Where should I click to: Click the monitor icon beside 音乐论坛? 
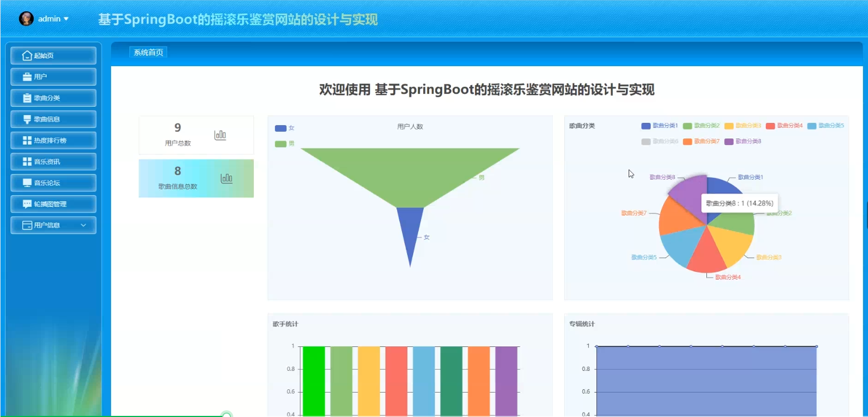[x=27, y=183]
